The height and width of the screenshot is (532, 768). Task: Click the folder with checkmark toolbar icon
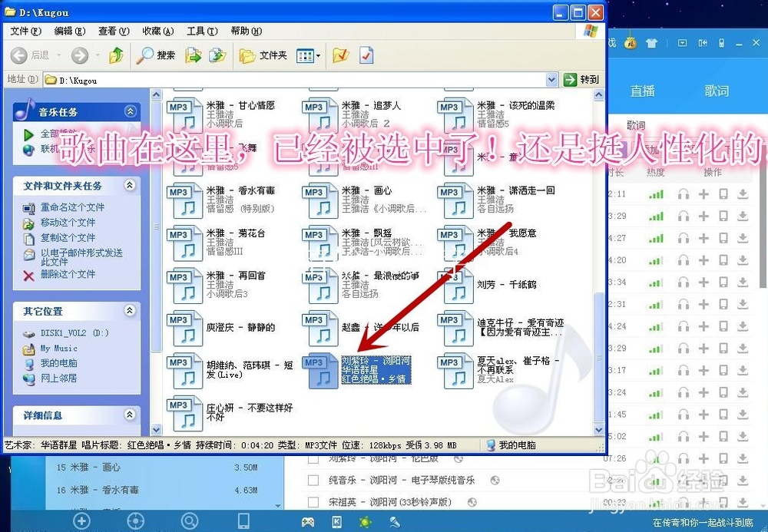pyautogui.click(x=340, y=55)
